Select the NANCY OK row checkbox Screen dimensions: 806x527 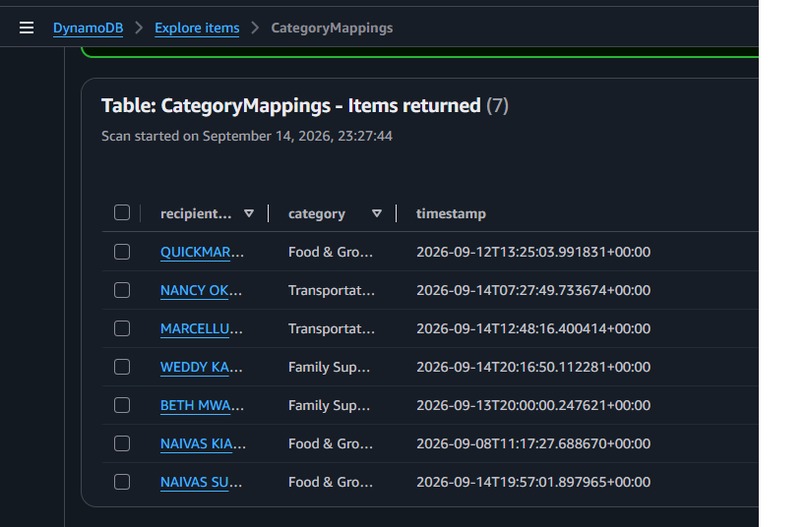point(122,290)
